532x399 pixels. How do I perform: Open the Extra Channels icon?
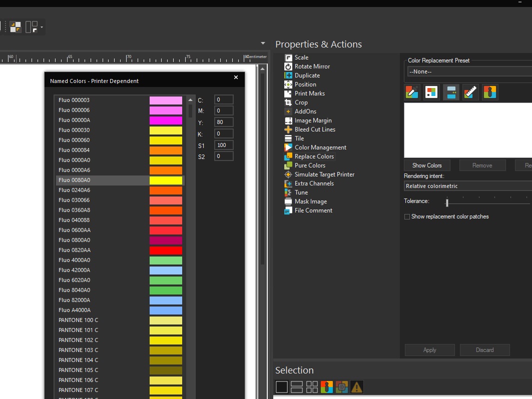[x=288, y=183]
